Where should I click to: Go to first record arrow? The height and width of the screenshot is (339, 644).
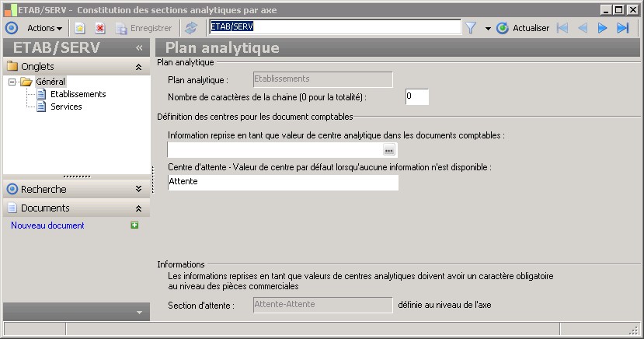tap(562, 28)
